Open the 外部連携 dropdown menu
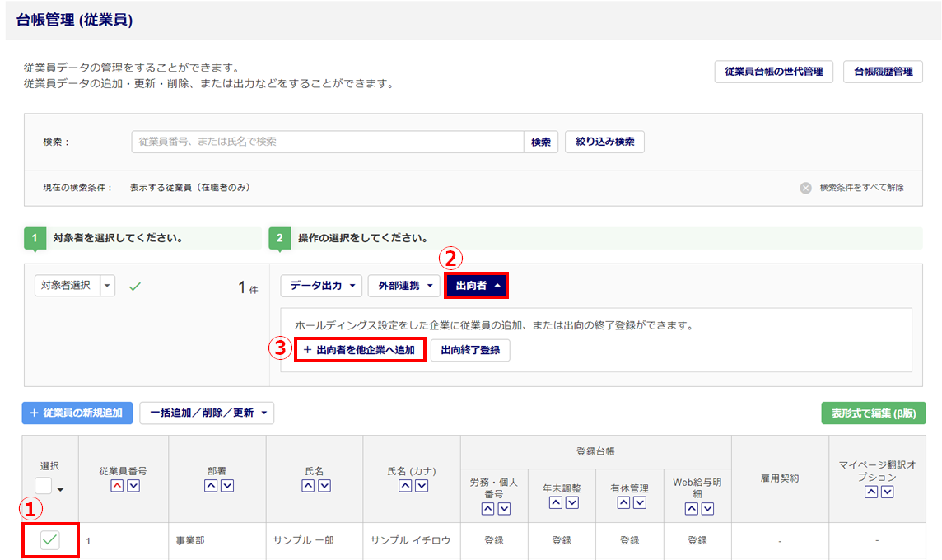The image size is (942, 560). tap(403, 286)
